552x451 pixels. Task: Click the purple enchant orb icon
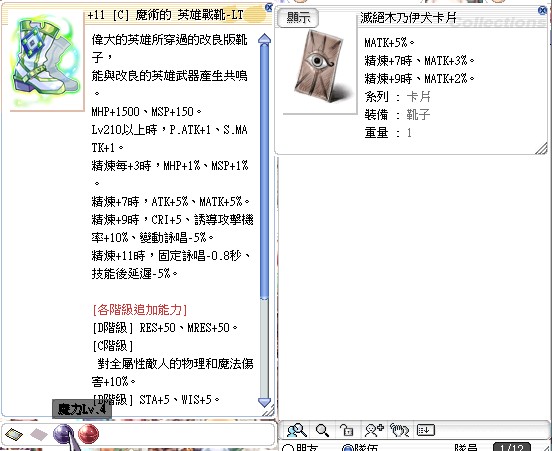click(63, 434)
